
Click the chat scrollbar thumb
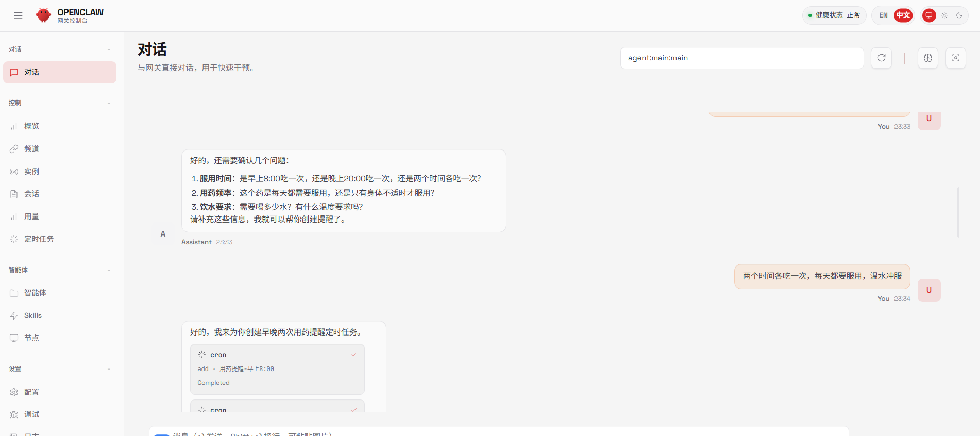click(958, 212)
